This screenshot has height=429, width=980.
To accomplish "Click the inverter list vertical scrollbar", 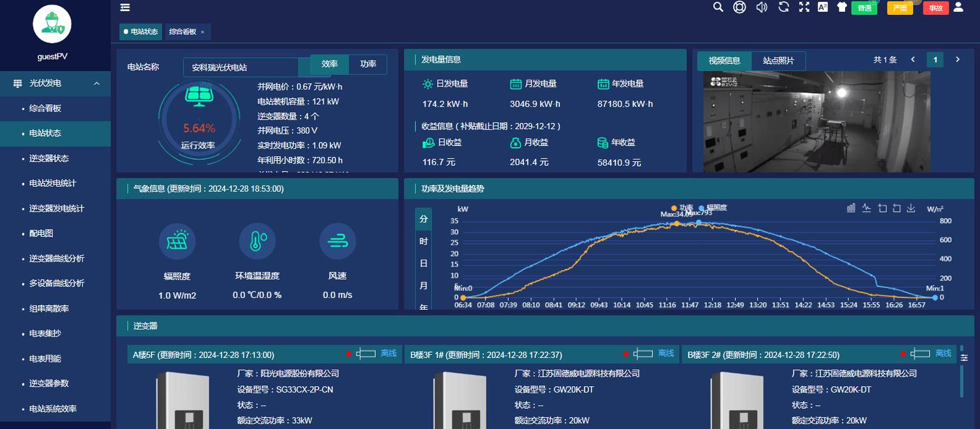I will click(962, 371).
